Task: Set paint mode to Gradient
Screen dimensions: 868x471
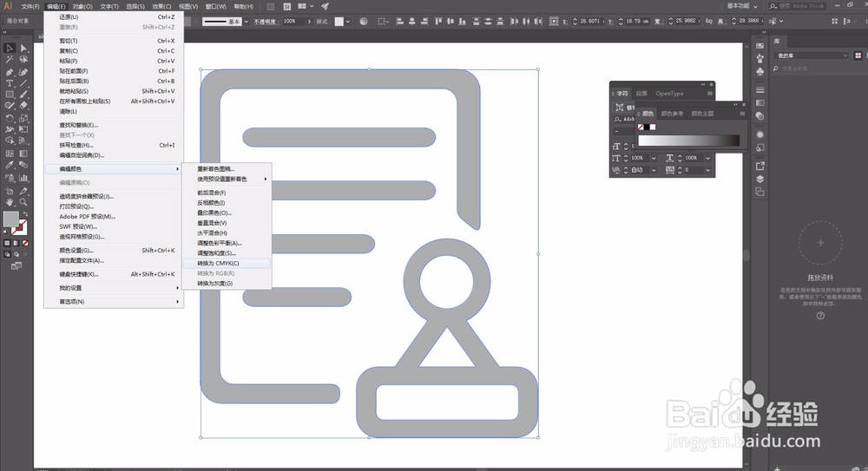Action: pos(16,243)
